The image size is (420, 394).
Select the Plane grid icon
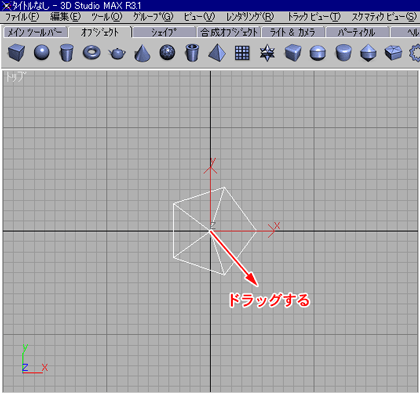pos(242,53)
